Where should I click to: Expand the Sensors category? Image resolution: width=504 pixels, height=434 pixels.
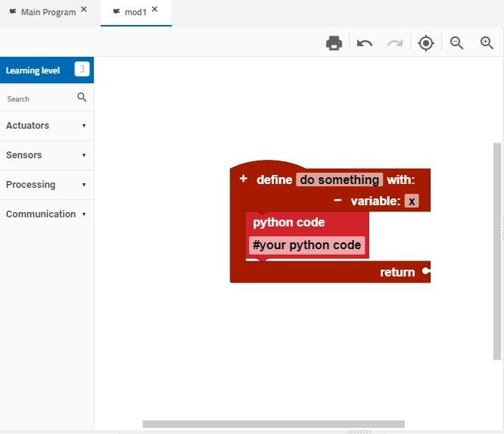(46, 155)
